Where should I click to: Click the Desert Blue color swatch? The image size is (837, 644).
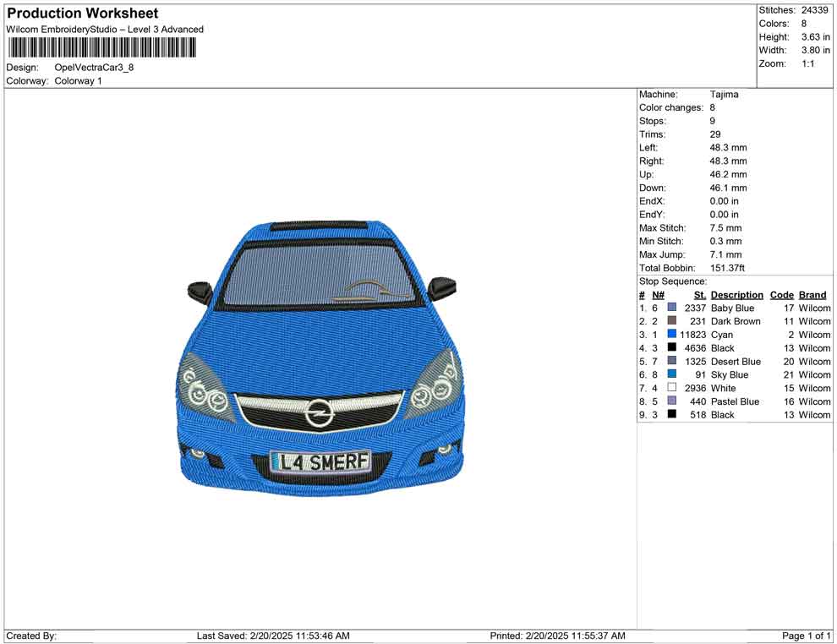coord(670,362)
